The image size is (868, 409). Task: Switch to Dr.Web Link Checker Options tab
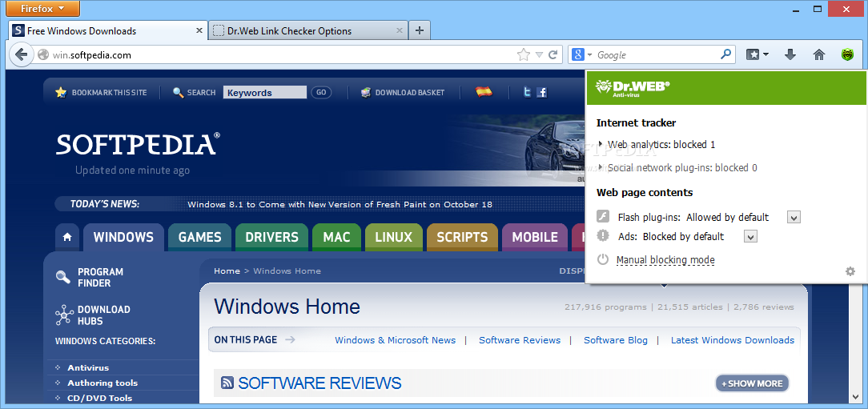[308, 30]
